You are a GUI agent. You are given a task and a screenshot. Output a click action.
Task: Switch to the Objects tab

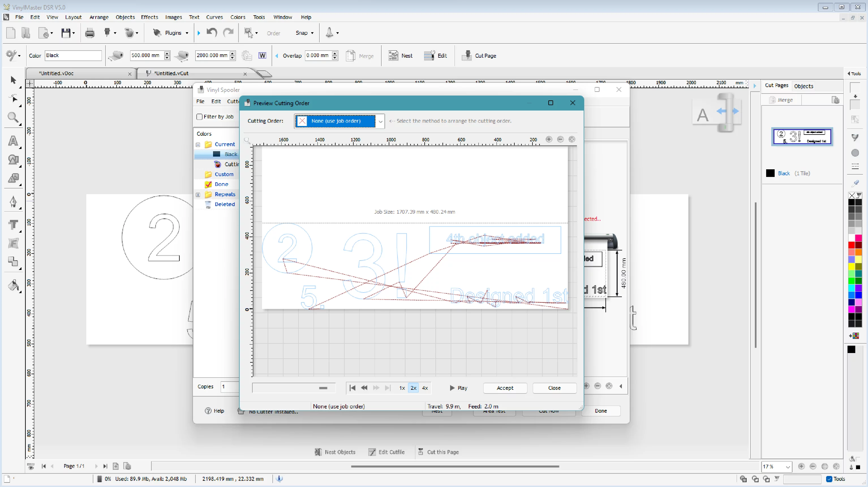tap(804, 86)
